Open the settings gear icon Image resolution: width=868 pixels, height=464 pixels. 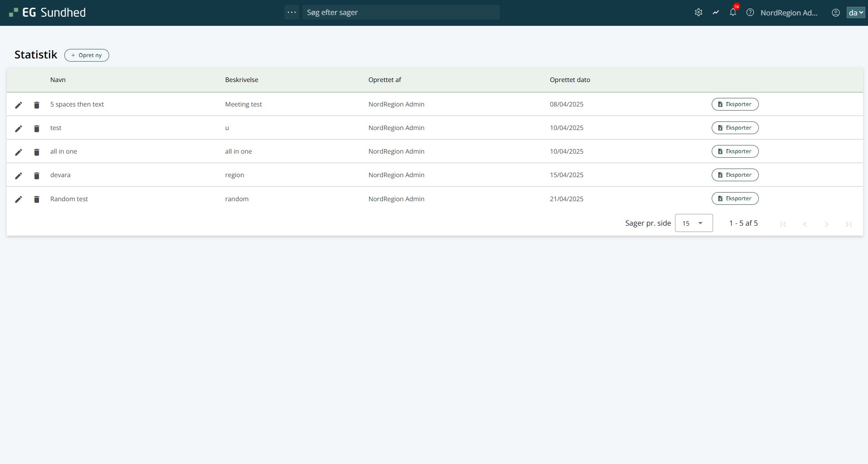click(x=699, y=13)
